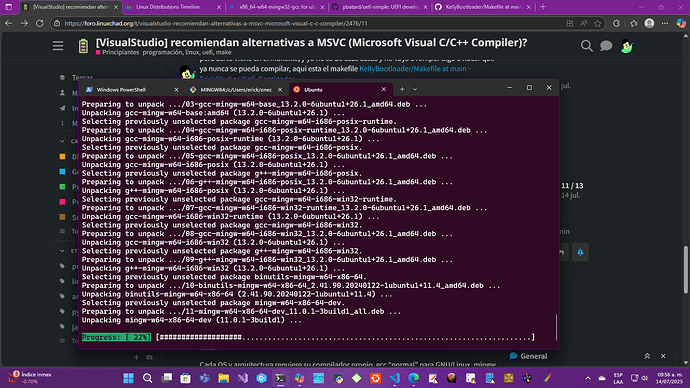Open VS Code from taskbar
This screenshot has width=690, height=388.
(x=395, y=378)
